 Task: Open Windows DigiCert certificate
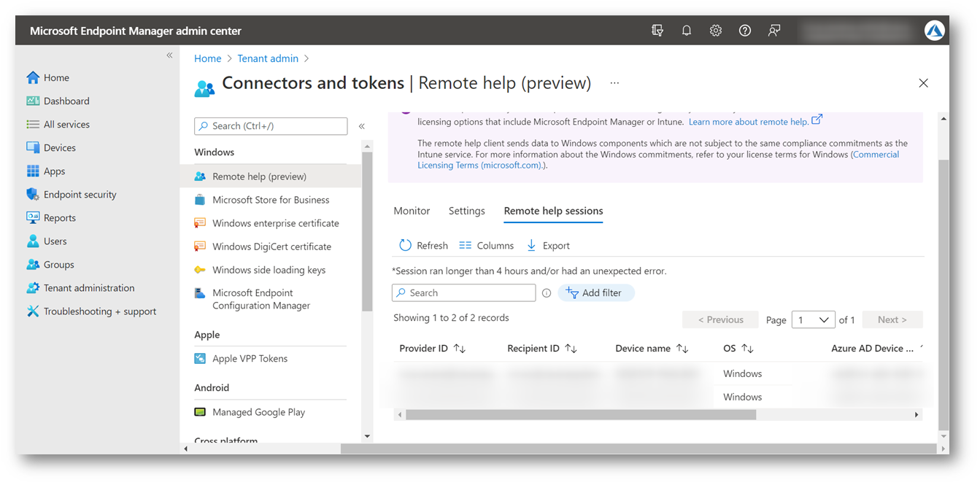click(x=271, y=247)
